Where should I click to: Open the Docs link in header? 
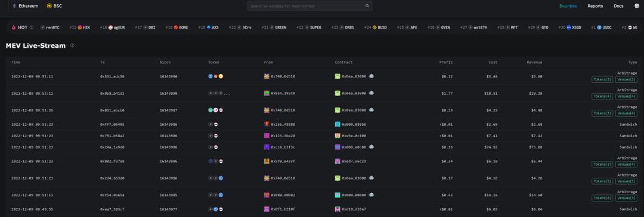(x=618, y=6)
